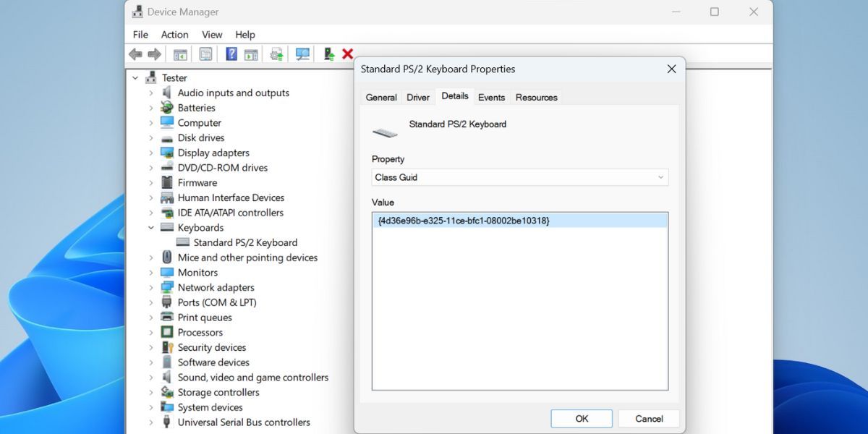Switch to the Driver tab
The height and width of the screenshot is (434, 868).
coord(418,96)
